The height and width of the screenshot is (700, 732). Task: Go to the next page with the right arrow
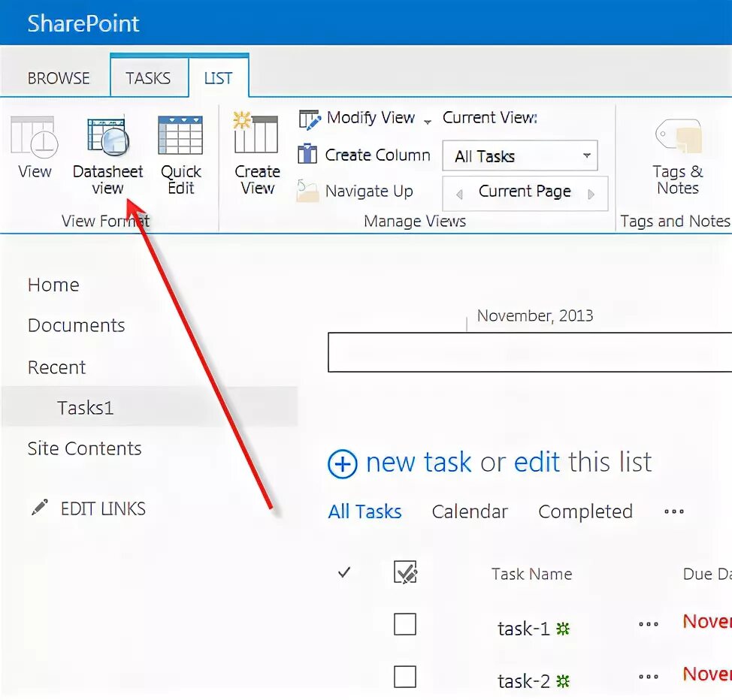pos(591,194)
